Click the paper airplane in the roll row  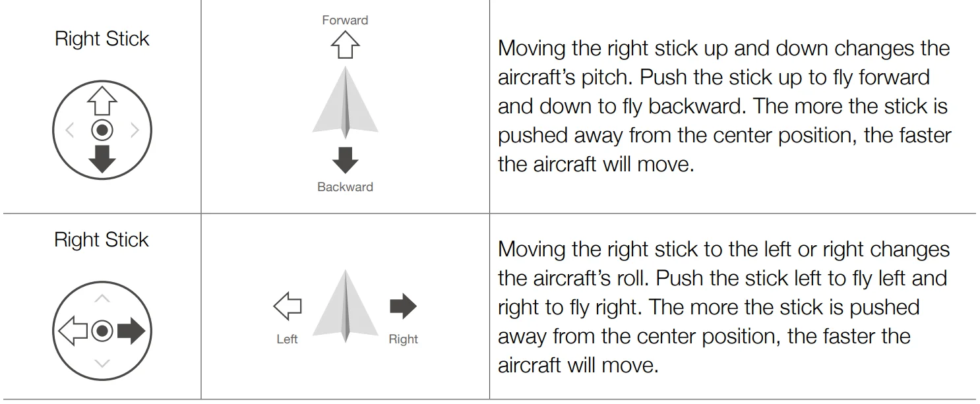point(345,306)
